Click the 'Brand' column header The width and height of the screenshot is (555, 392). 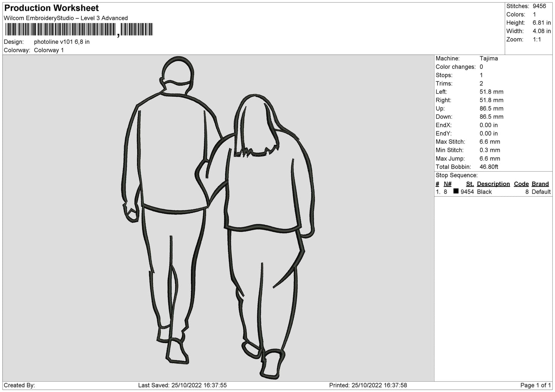[x=540, y=184]
